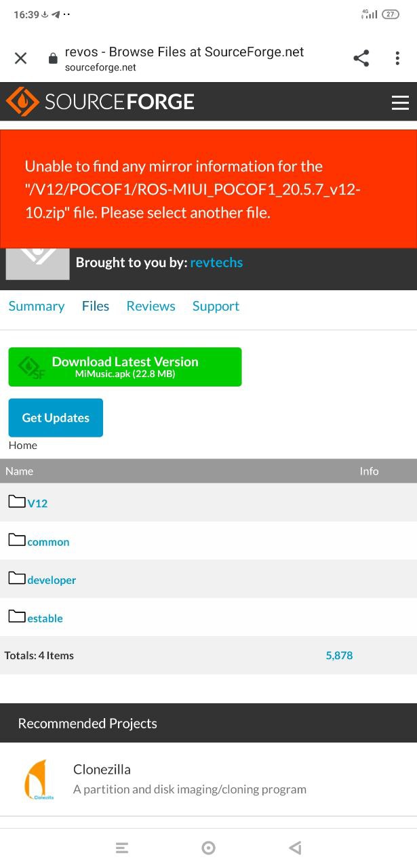Viewport: 417px width, 868px height.
Task: Switch to the Reviews tab
Action: (x=151, y=306)
